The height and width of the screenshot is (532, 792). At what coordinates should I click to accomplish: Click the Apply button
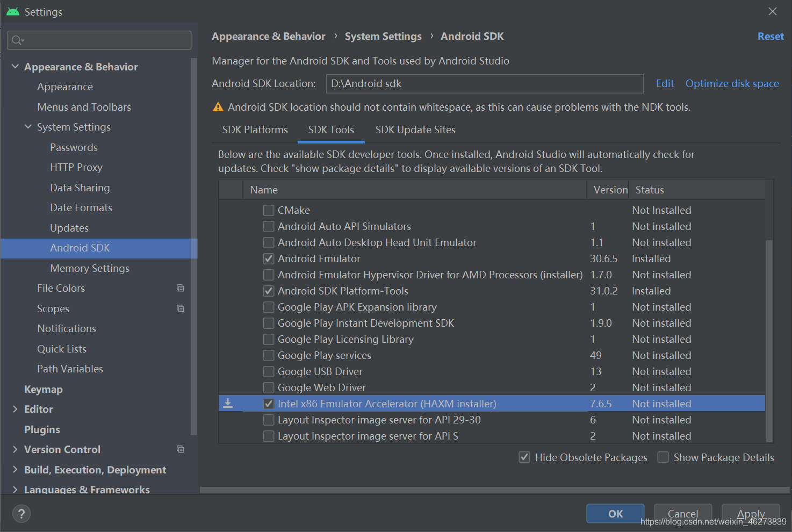coord(751,514)
